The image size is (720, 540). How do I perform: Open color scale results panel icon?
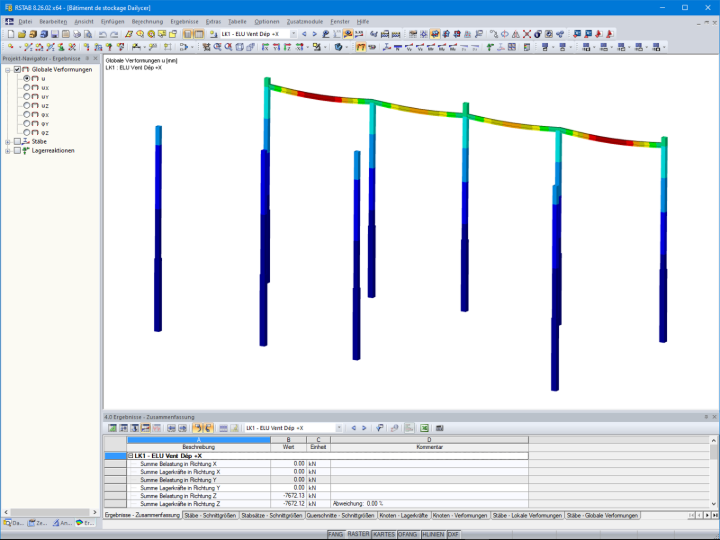tap(527, 47)
